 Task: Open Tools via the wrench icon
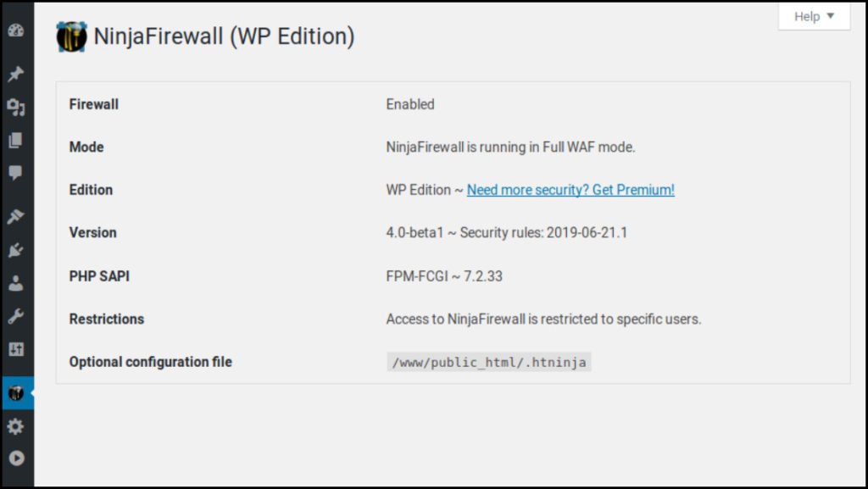pos(15,316)
